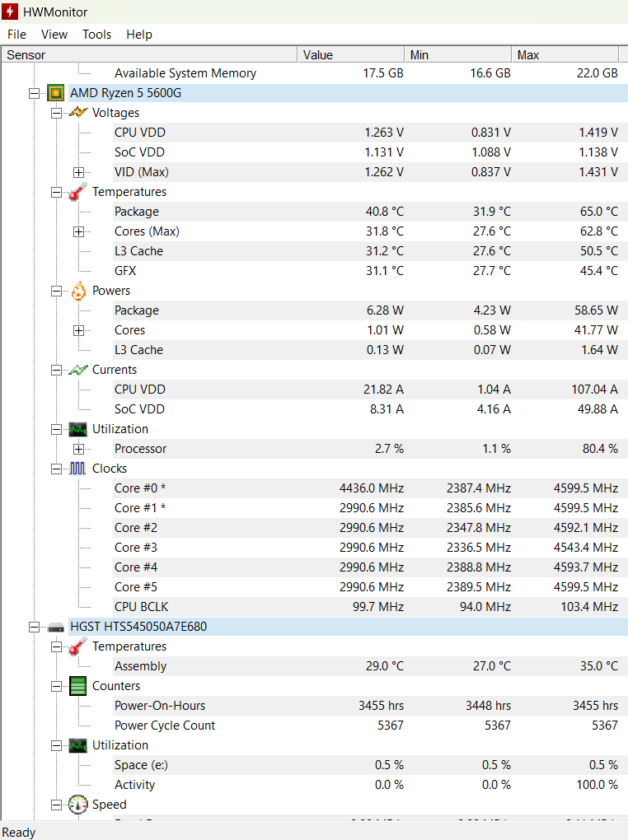628x840 pixels.
Task: Click the green waveform icon beside Currents
Action: point(78,370)
